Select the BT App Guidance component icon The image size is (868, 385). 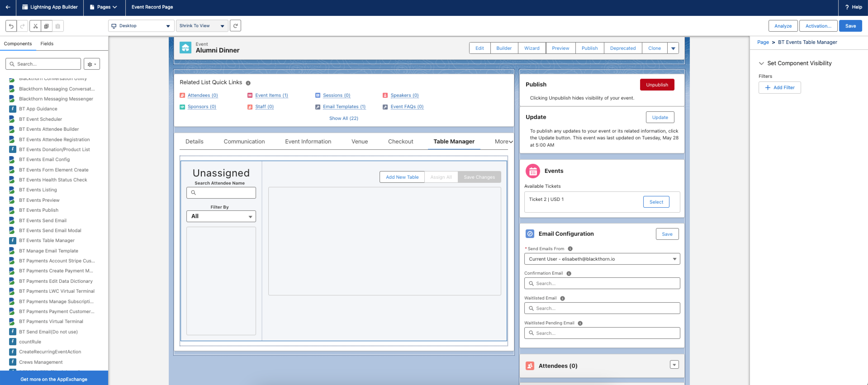13,109
